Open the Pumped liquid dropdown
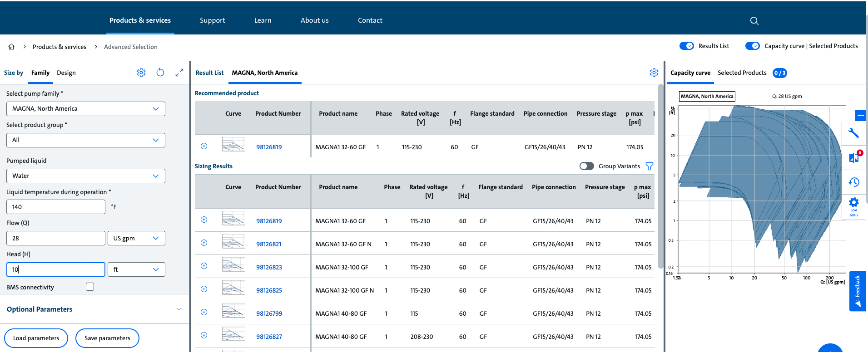Viewport: 868px width, 352px height. point(85,176)
